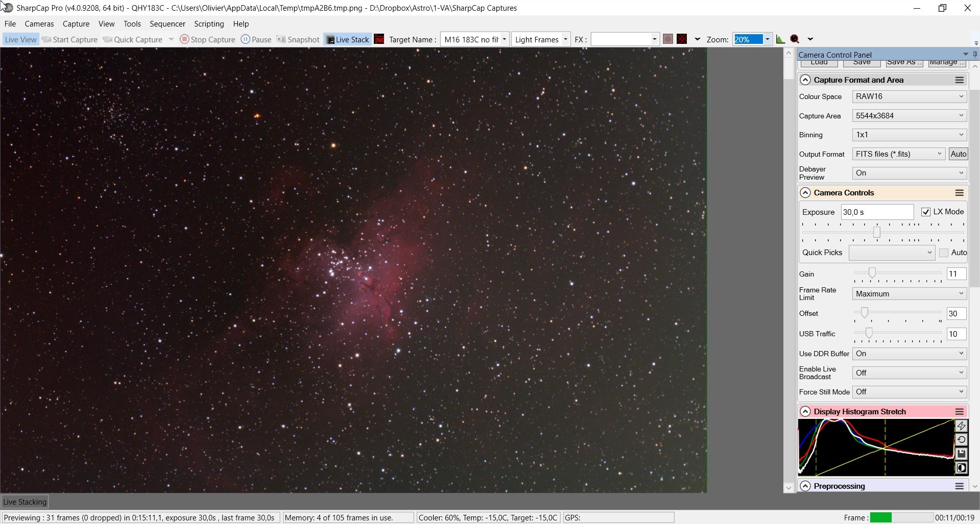
Task: Save the histogram stretch with the floppy disk icon
Action: pos(961,454)
